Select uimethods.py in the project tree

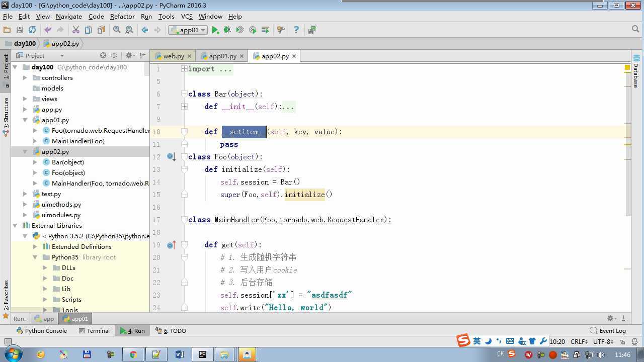point(61,205)
